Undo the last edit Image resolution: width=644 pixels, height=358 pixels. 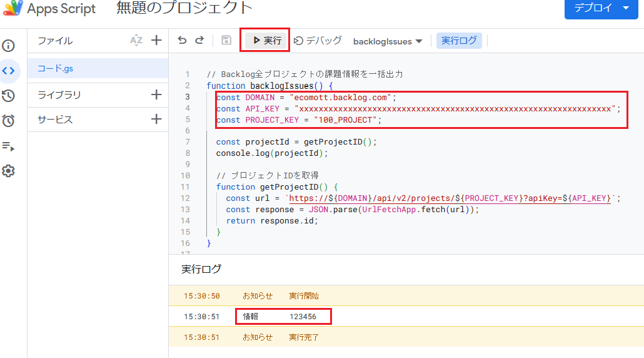182,40
